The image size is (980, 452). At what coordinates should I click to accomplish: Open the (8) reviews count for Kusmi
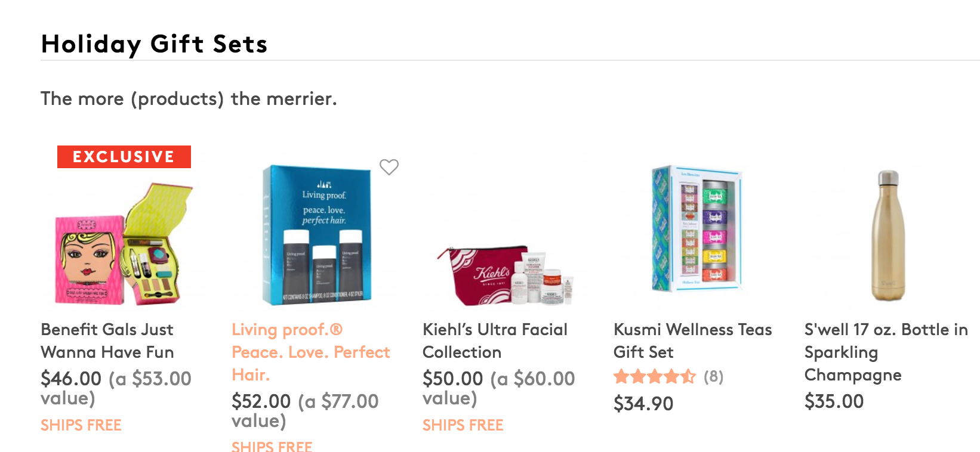[x=713, y=377]
